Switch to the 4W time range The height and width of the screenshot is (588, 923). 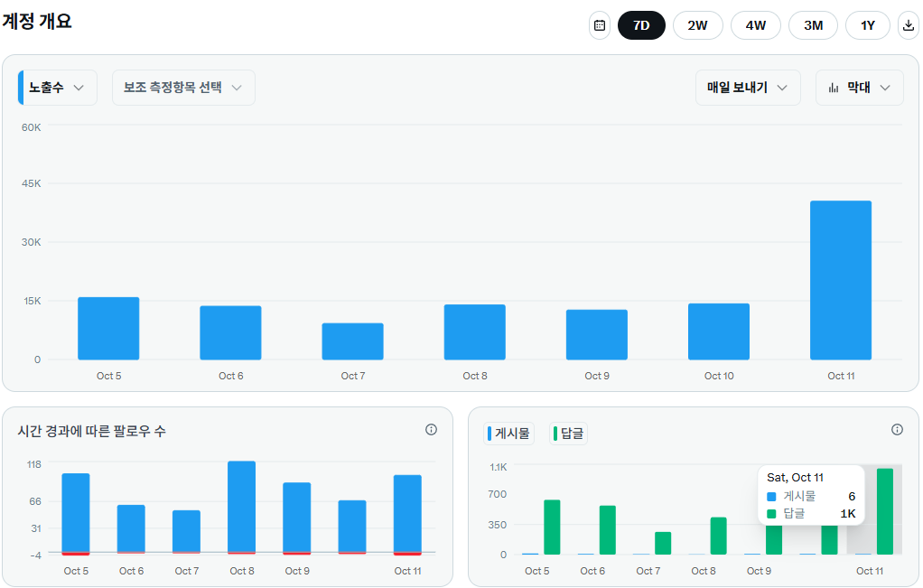click(756, 26)
